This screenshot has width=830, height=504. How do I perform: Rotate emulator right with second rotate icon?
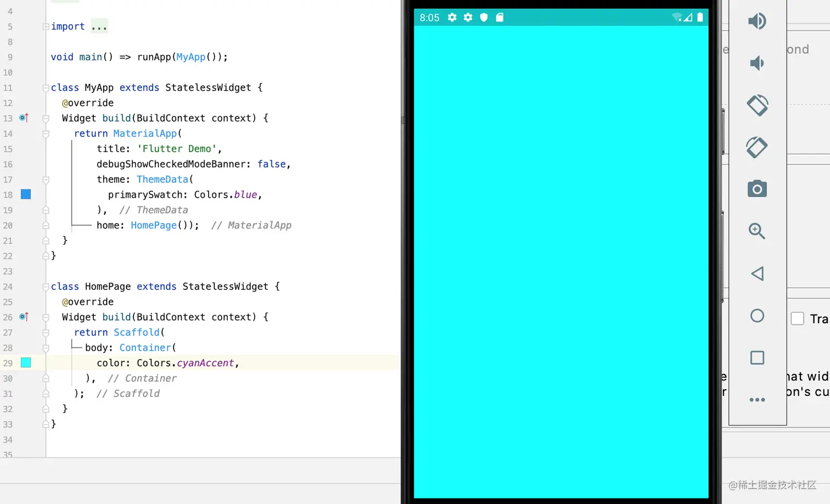[757, 147]
